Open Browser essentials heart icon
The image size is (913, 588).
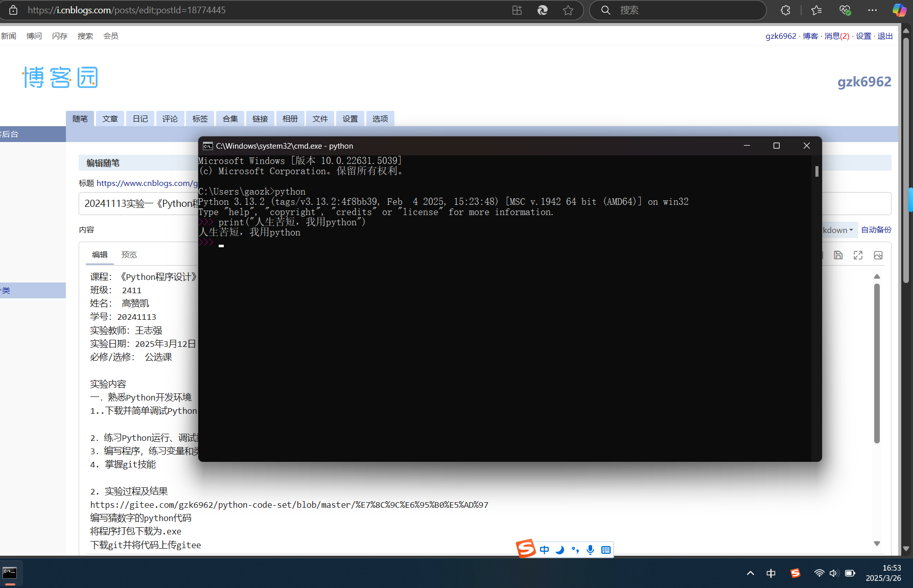tap(845, 10)
